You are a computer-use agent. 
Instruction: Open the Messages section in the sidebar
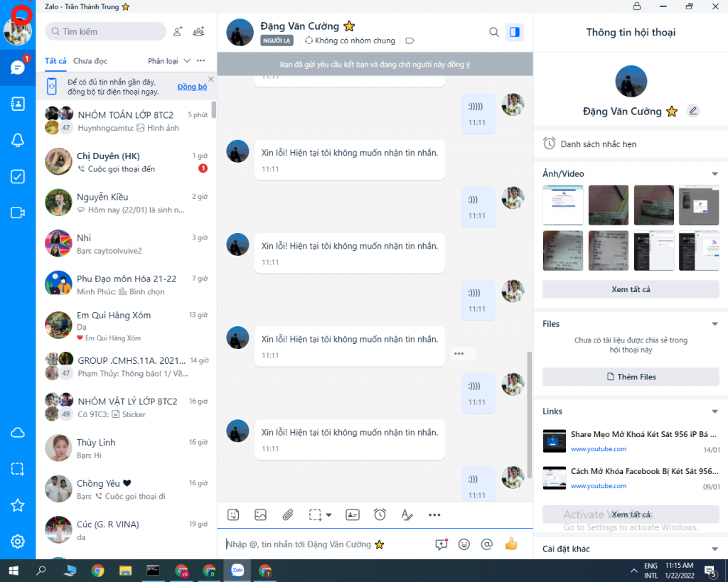pos(18,68)
